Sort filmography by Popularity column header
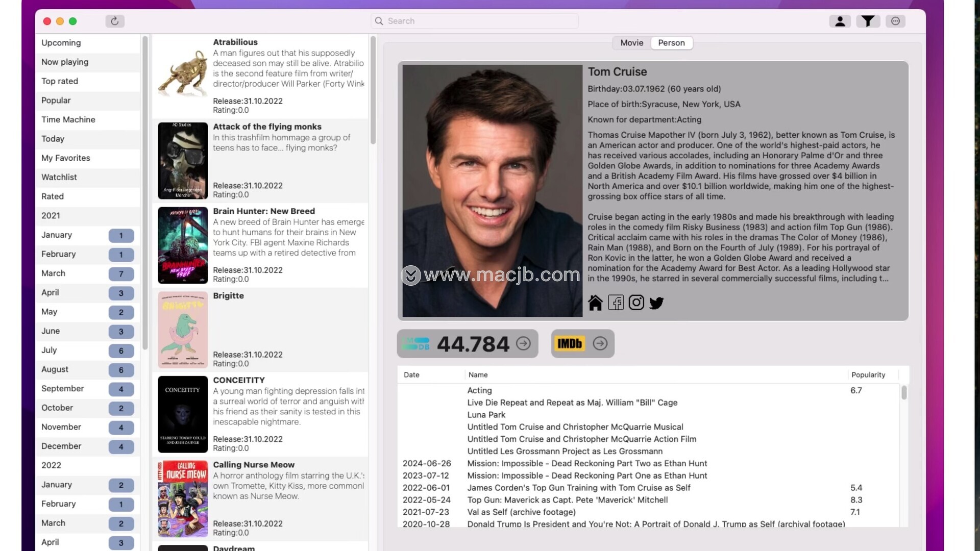 873,374
